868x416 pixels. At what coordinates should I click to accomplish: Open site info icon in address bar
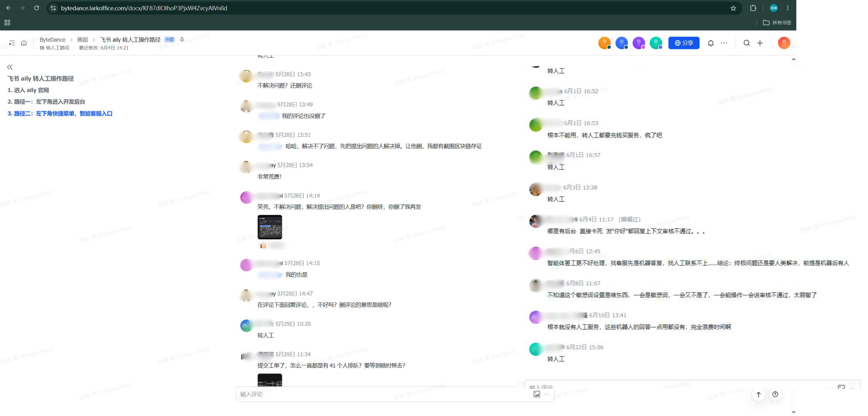point(53,8)
